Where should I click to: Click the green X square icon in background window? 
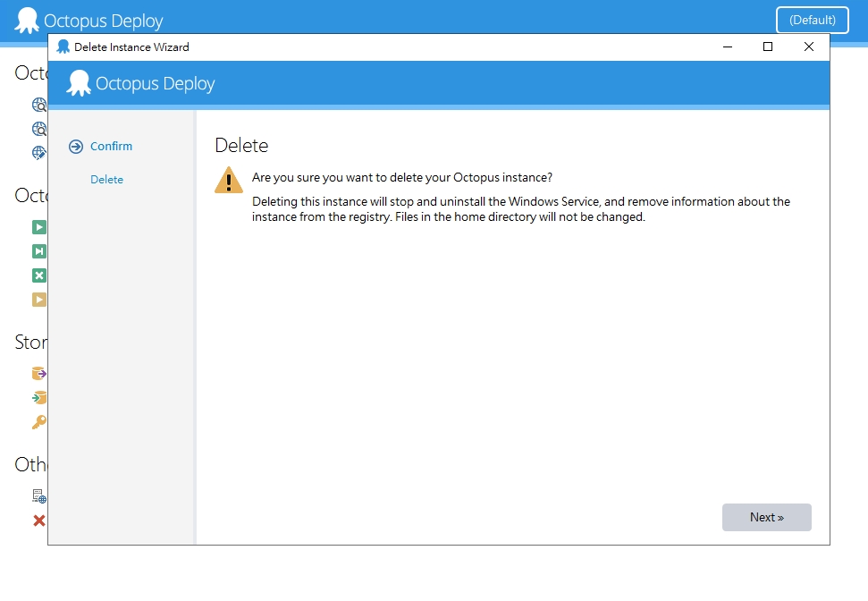[39, 275]
